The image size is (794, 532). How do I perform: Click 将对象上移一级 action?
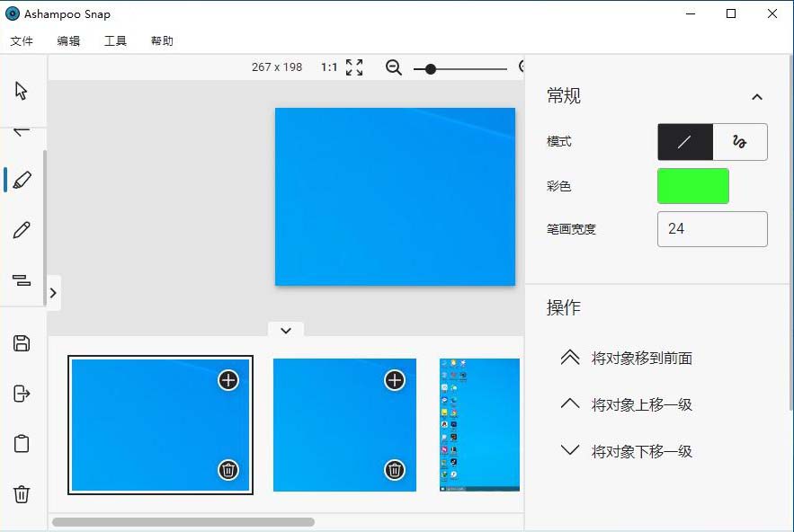pyautogui.click(x=627, y=404)
